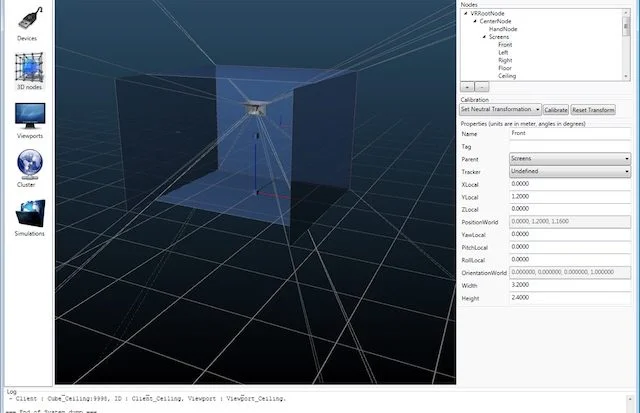Collapse the VRRootNode tree node
640x413 pixels.
click(466, 13)
